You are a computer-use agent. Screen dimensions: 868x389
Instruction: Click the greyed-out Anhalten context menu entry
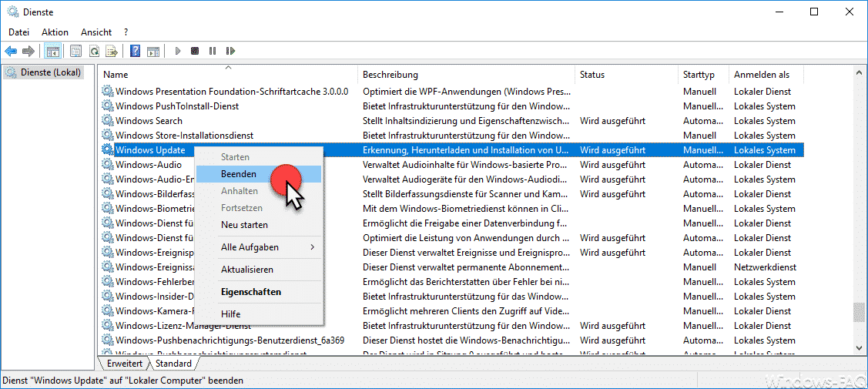259,191
